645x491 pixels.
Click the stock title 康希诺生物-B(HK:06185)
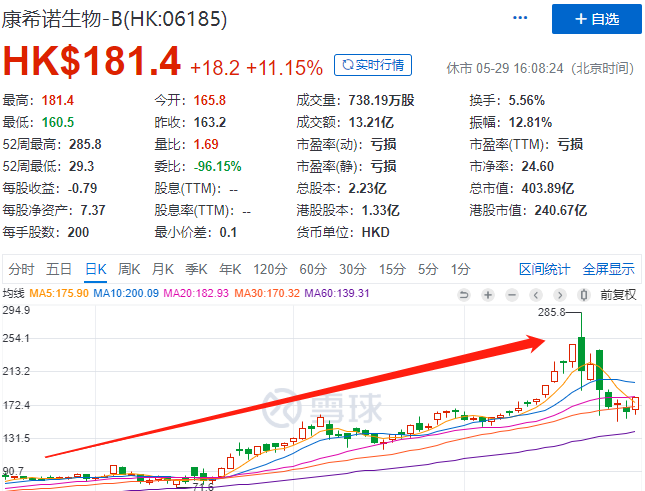point(114,19)
